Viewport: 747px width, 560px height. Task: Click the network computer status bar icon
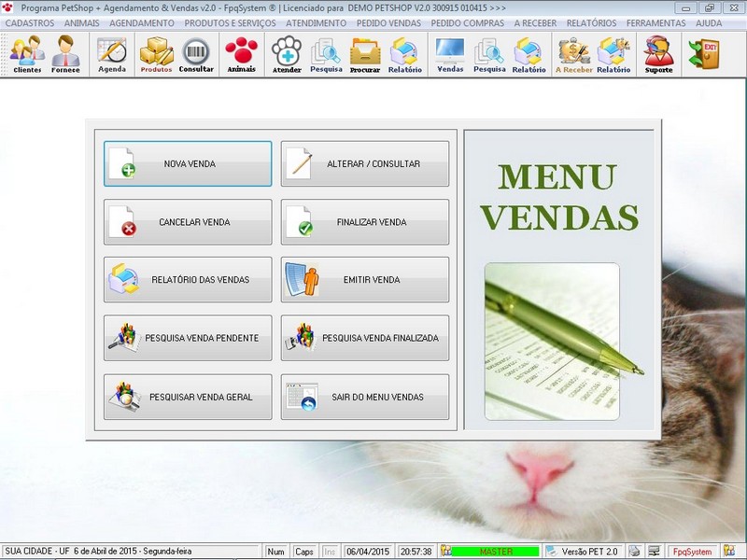655,551
